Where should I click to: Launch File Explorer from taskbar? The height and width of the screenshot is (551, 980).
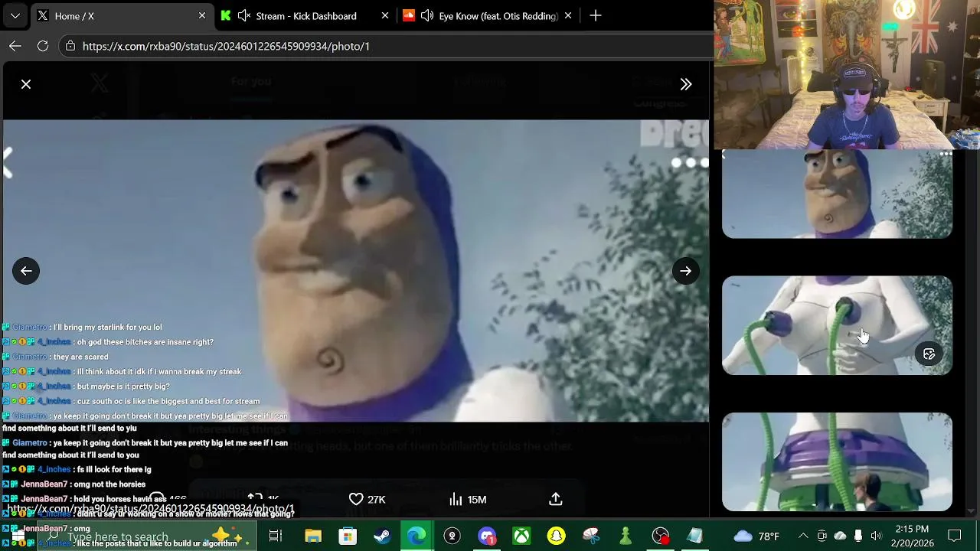[312, 536]
